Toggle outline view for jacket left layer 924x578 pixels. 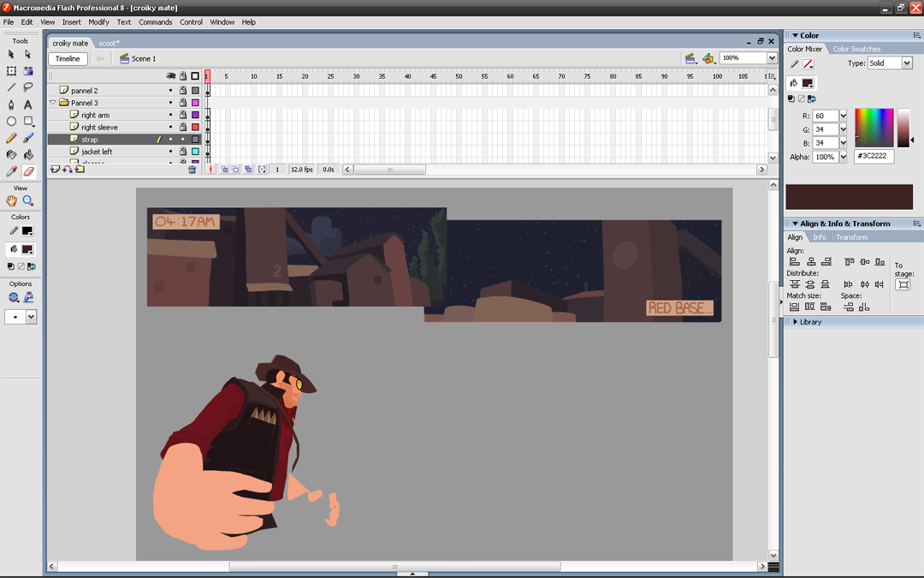tap(195, 152)
